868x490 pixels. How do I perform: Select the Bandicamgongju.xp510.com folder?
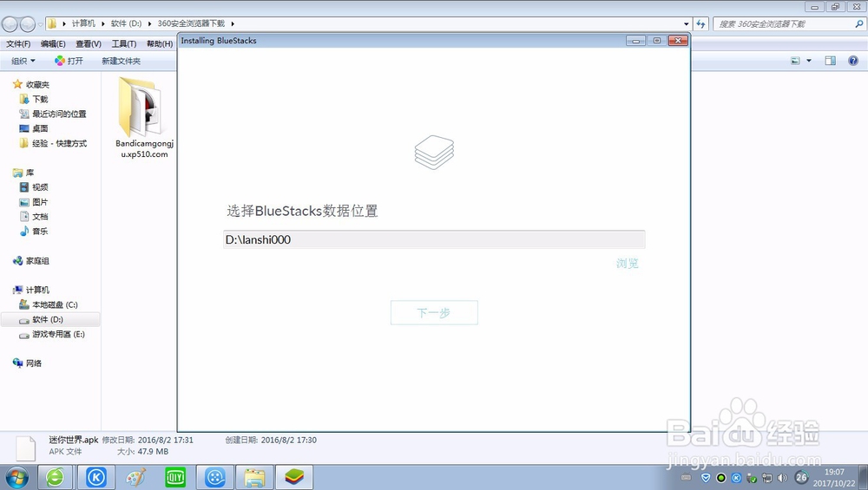(x=144, y=118)
